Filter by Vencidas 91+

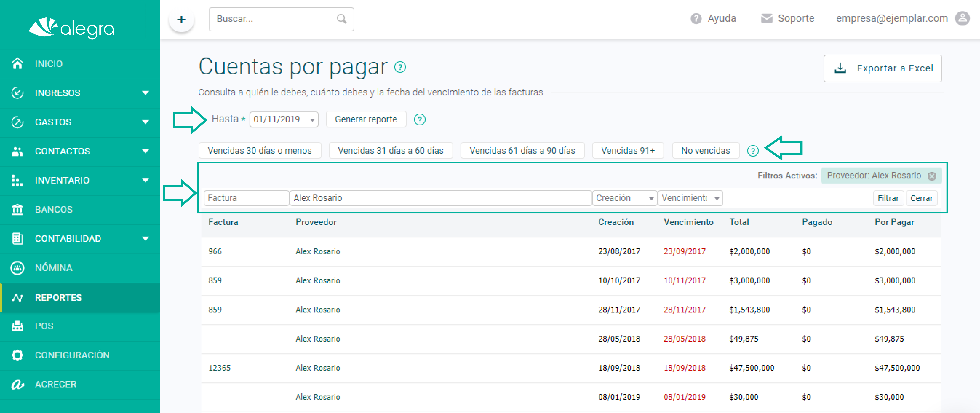point(628,150)
